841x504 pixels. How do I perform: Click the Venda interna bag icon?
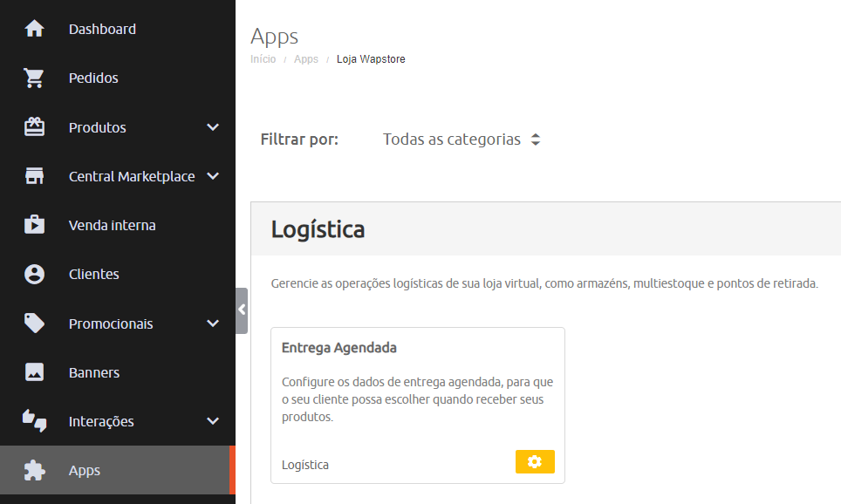click(x=34, y=225)
